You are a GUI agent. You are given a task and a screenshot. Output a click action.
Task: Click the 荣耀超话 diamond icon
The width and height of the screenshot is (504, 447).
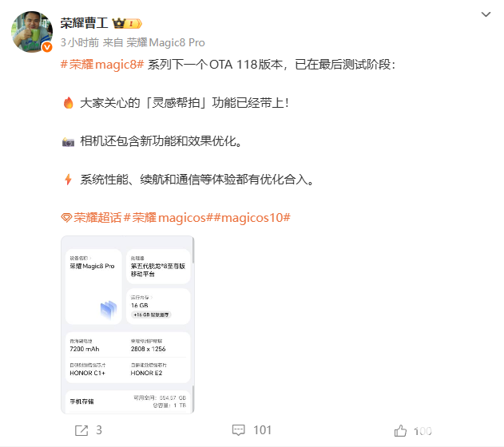pyautogui.click(x=66, y=218)
